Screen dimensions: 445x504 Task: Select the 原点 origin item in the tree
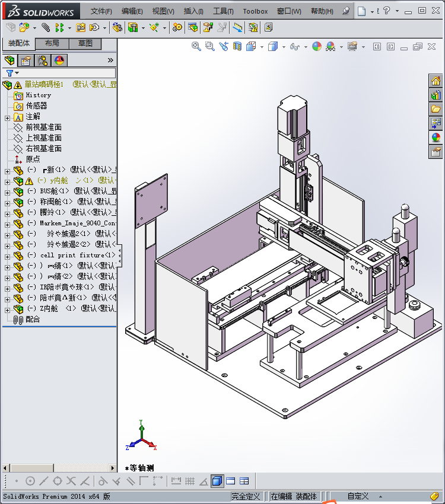(33, 159)
